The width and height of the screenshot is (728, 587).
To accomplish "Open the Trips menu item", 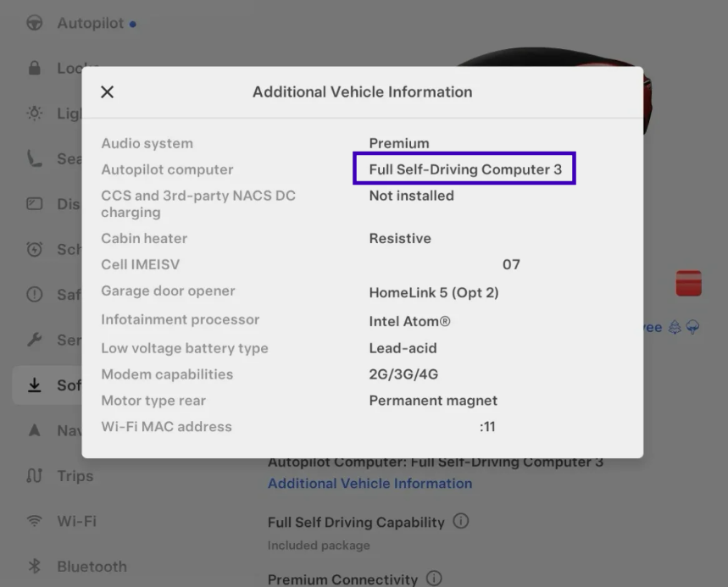I will tap(75, 476).
